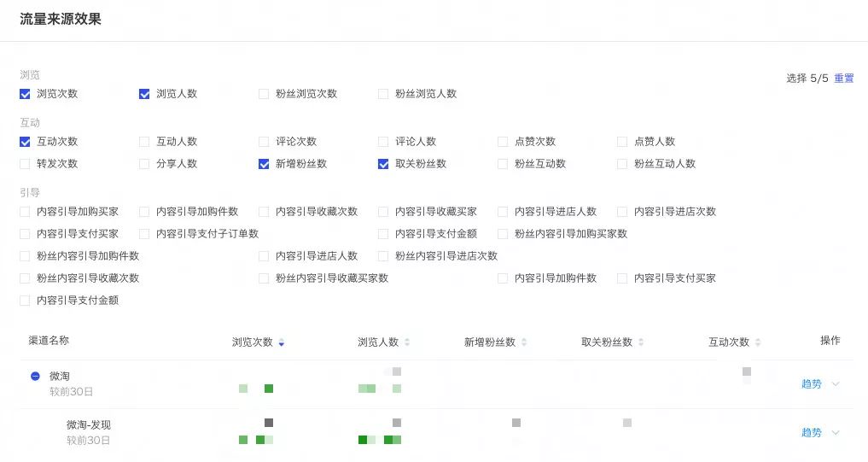This screenshot has width=868, height=462.
Task: Click the 重置 reset link
Action: tap(843, 78)
